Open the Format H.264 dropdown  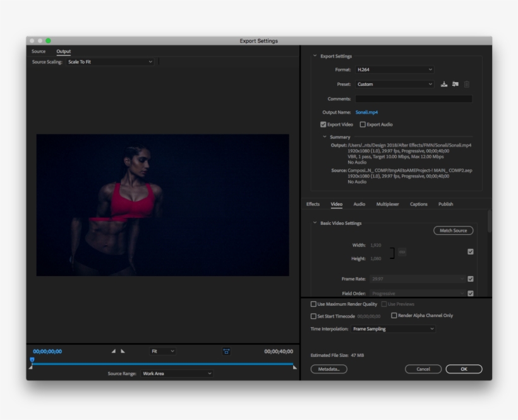pos(394,69)
